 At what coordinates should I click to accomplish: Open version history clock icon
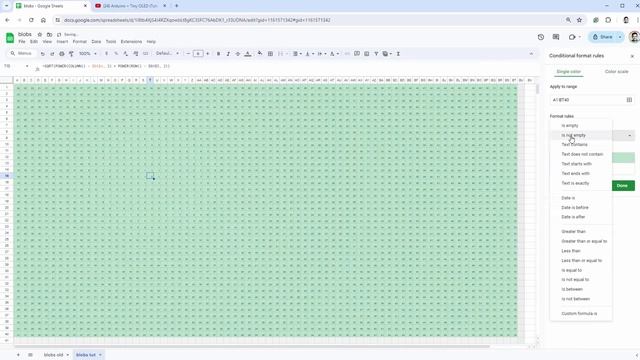coord(541,37)
